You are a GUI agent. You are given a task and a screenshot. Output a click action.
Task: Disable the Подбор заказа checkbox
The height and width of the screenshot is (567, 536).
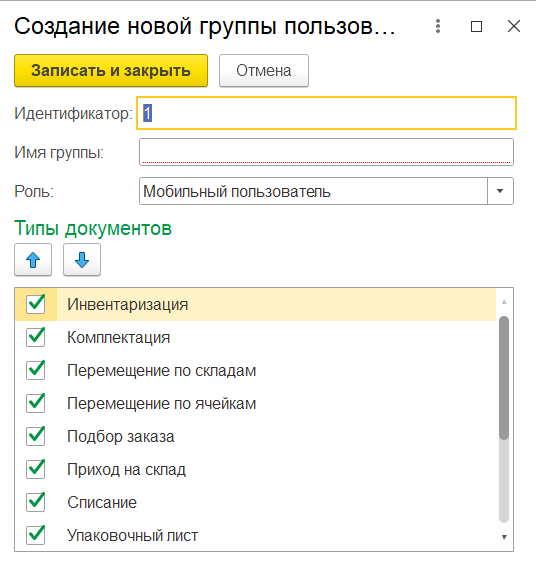coord(35,436)
